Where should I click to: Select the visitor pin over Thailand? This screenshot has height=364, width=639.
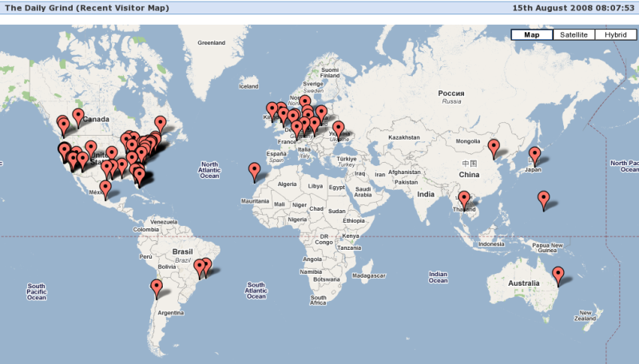click(464, 200)
